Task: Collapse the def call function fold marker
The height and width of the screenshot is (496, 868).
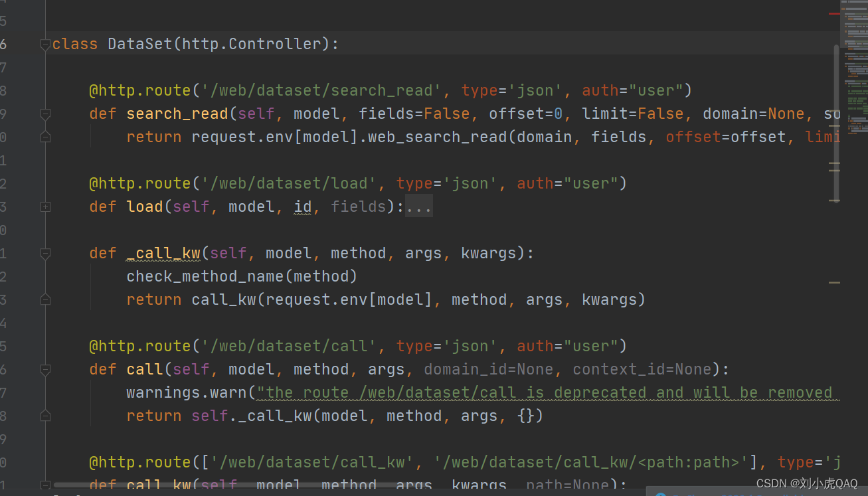Action: (x=45, y=370)
